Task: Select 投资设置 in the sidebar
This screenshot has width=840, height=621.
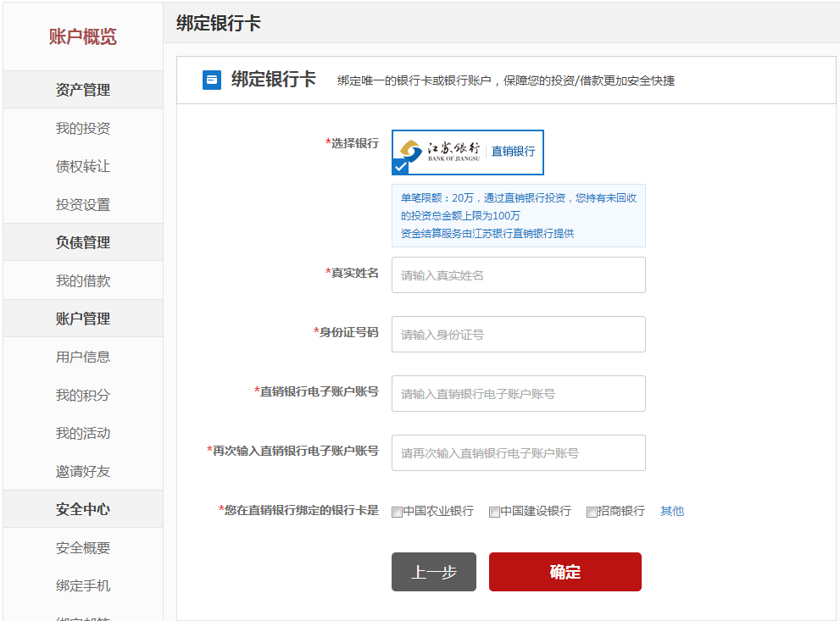Action: pyautogui.click(x=83, y=205)
